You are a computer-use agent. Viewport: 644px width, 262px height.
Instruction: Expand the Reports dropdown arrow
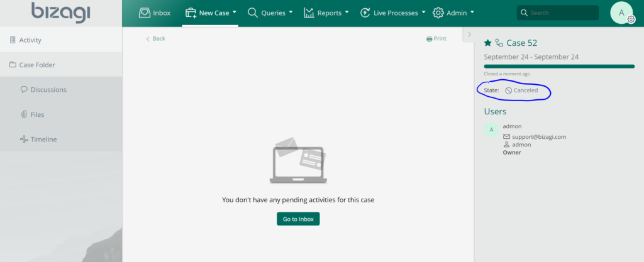(x=347, y=13)
